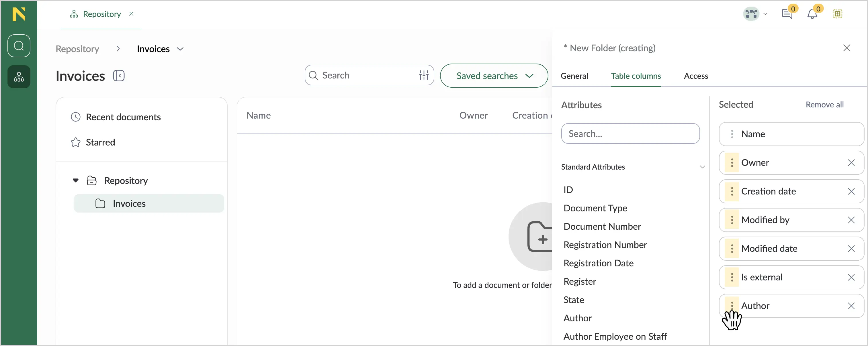Switch to the Access tab
Image resolution: width=868 pixels, height=346 pixels.
click(696, 76)
